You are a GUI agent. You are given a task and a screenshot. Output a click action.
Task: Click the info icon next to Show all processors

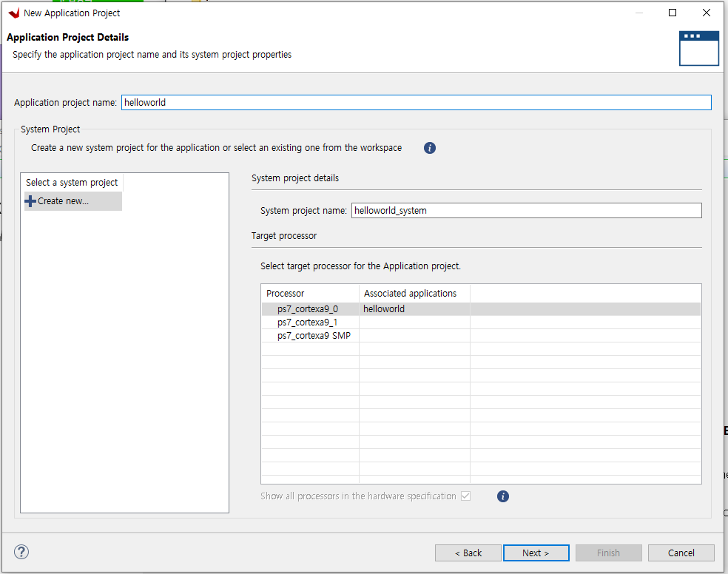coord(503,496)
